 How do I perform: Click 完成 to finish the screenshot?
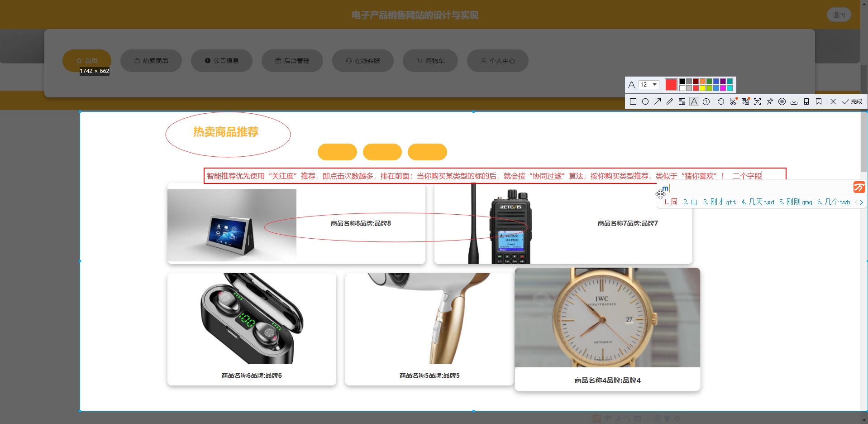[x=852, y=101]
